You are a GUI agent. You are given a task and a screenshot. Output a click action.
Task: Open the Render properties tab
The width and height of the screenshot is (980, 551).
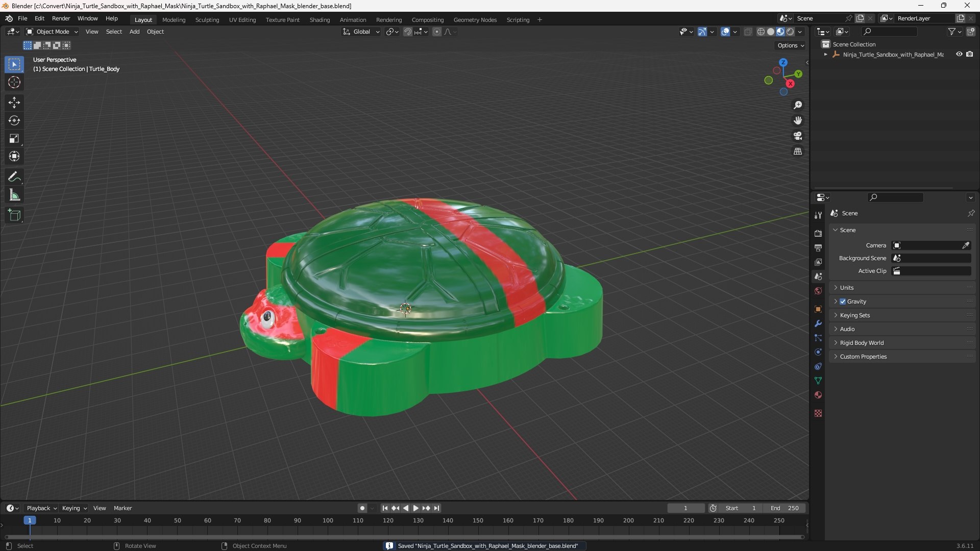(x=818, y=233)
